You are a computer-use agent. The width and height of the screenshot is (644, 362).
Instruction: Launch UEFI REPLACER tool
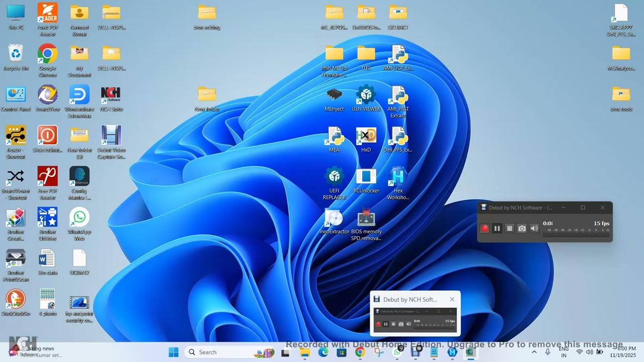(x=334, y=183)
